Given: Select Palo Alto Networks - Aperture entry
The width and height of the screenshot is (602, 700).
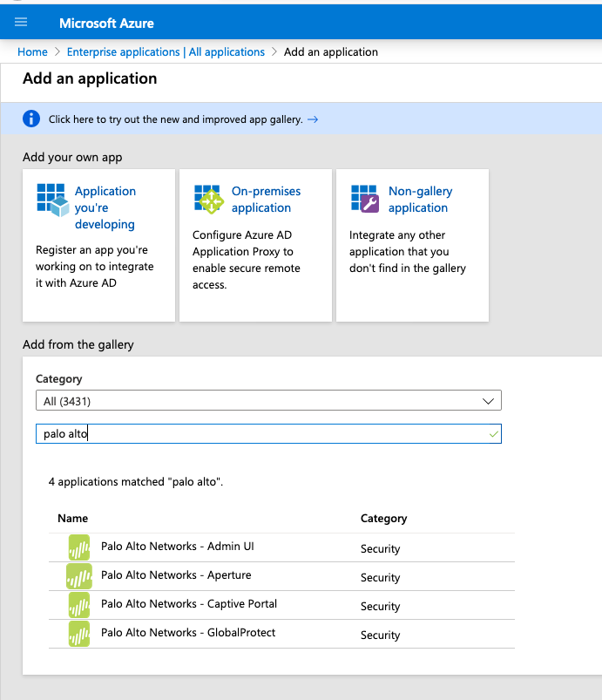Looking at the screenshot, I should [176, 575].
